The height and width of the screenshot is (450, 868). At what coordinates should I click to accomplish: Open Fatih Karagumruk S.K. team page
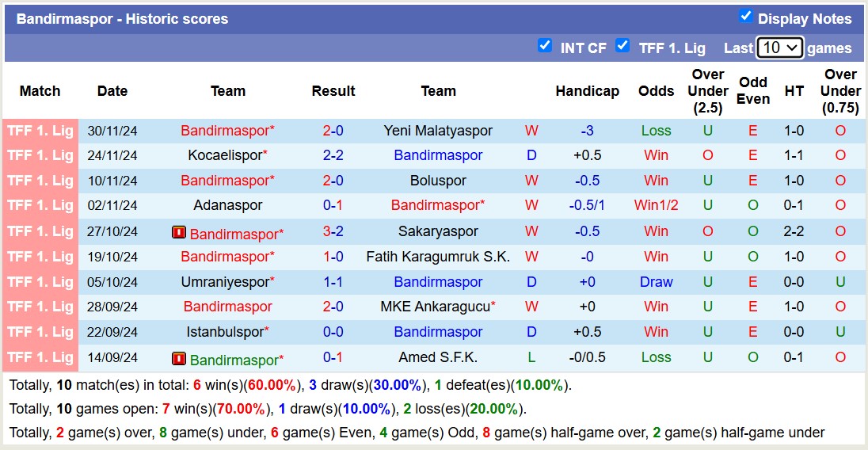(x=438, y=257)
